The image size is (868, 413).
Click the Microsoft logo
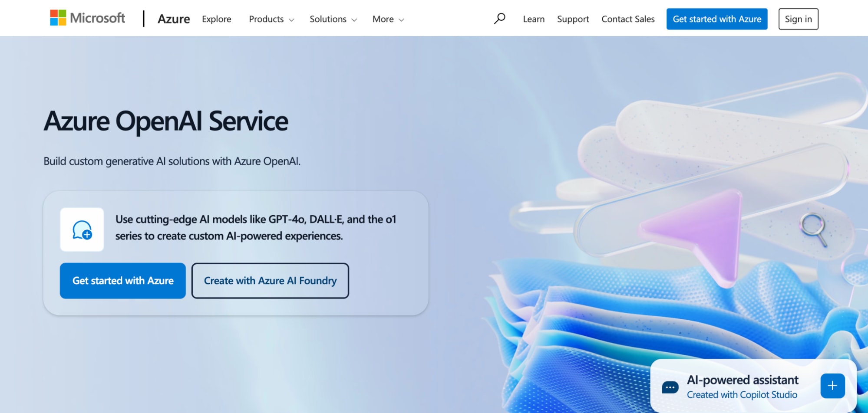[x=87, y=18]
